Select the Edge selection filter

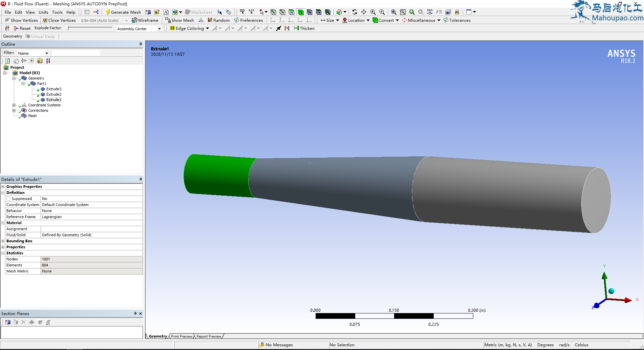click(282, 12)
